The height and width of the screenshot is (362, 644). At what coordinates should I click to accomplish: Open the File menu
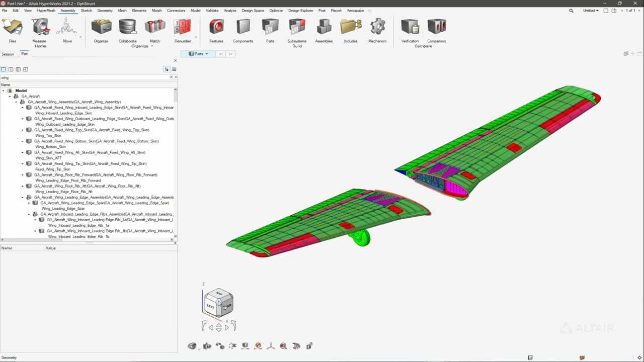[x=4, y=11]
